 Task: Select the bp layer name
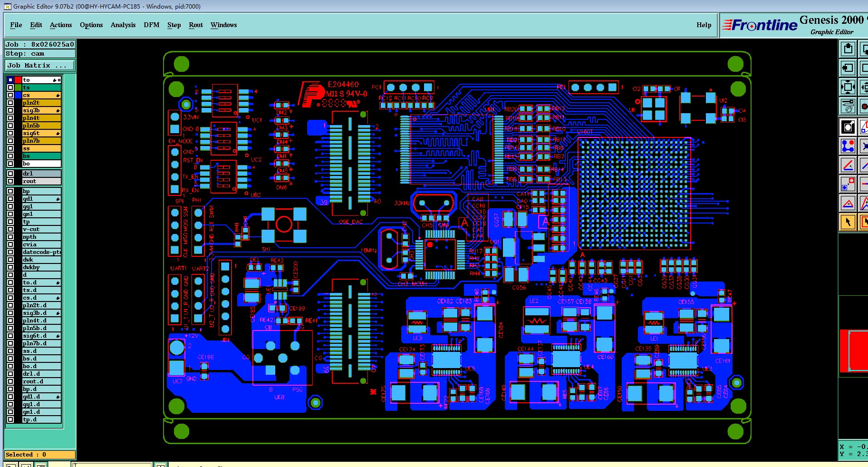(41, 191)
